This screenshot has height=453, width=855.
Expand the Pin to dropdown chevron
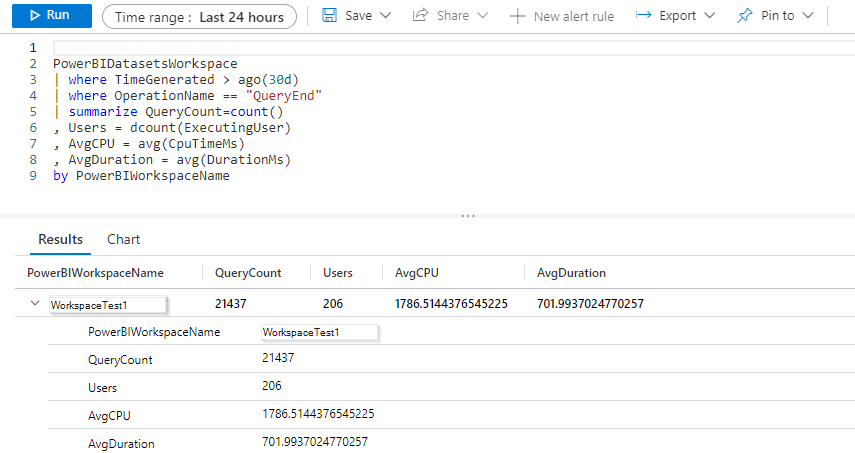(808, 15)
